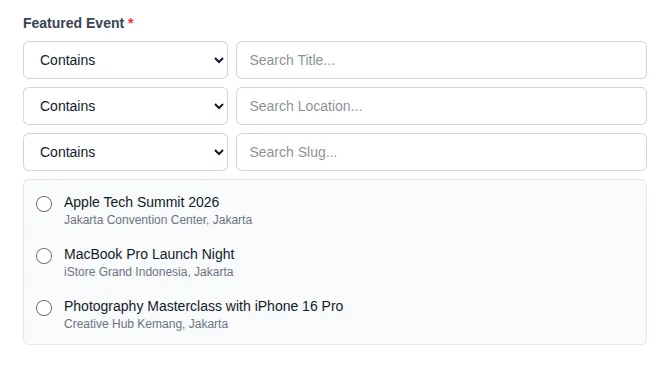The height and width of the screenshot is (377, 670).
Task: Open the Contains dropdown beside Search Title
Action: [125, 60]
